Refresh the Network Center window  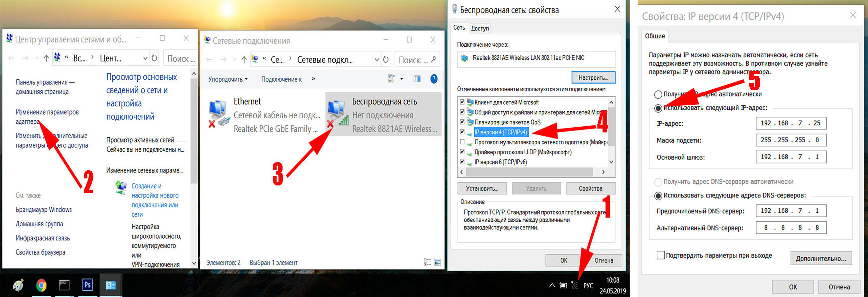[x=154, y=58]
